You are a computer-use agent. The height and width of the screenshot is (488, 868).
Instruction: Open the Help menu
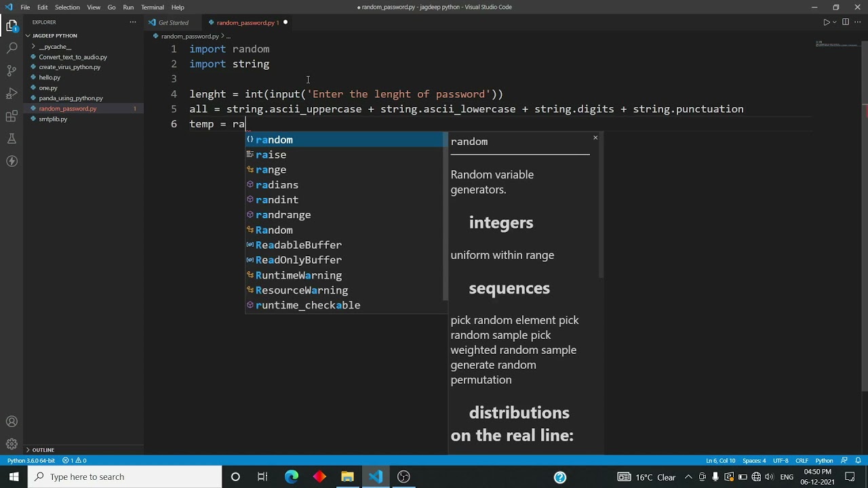point(178,7)
